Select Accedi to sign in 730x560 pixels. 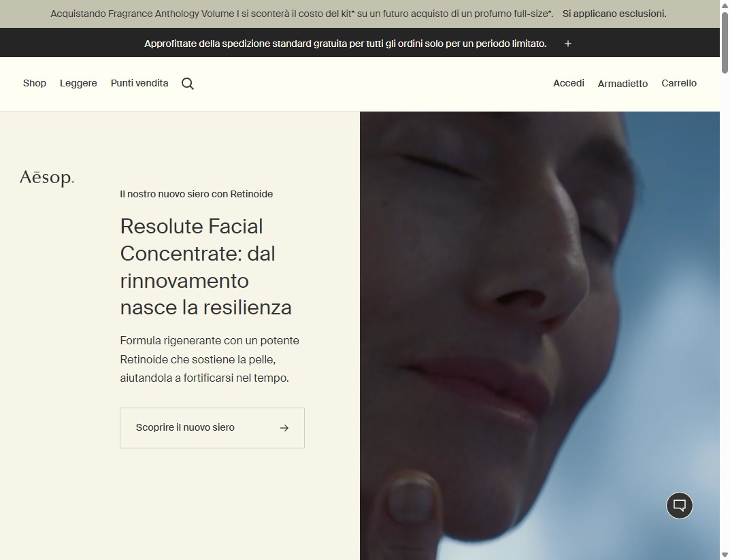coord(568,83)
